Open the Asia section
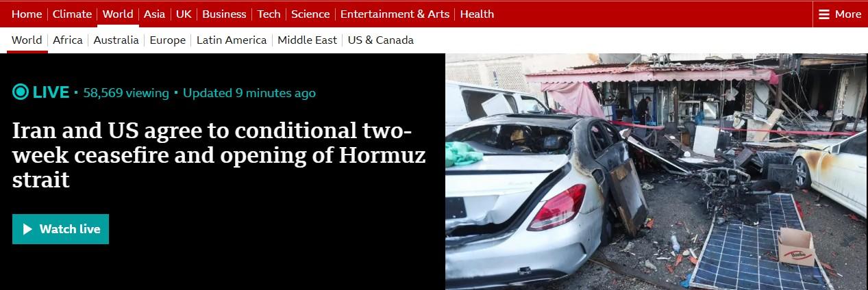868x290 pixels. click(x=154, y=14)
